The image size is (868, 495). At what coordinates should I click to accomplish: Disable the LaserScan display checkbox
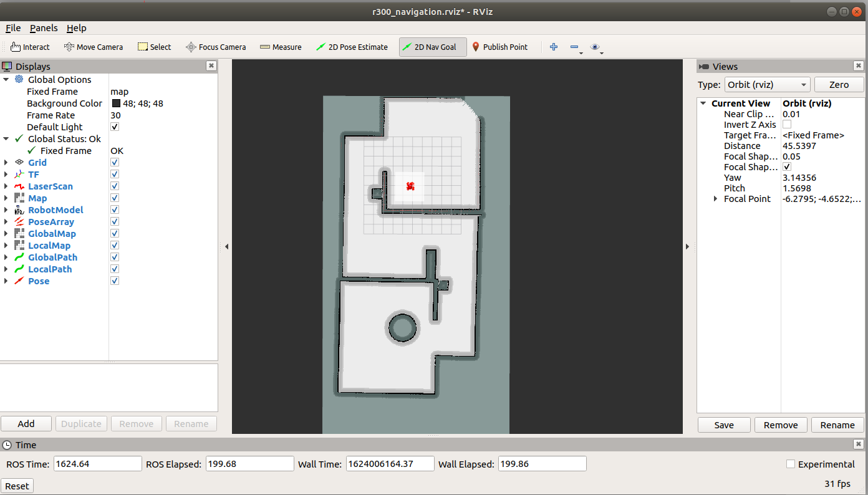[x=115, y=186]
